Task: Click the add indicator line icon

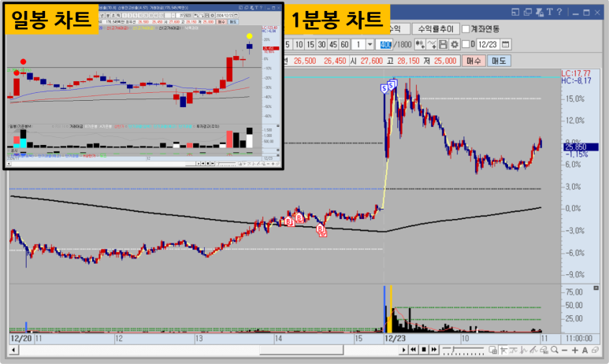Action: [432, 45]
